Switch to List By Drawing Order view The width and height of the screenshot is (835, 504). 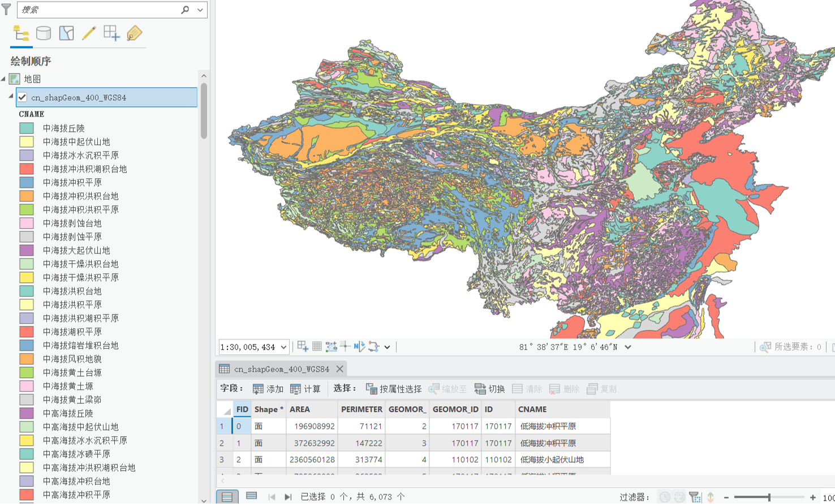pos(21,33)
